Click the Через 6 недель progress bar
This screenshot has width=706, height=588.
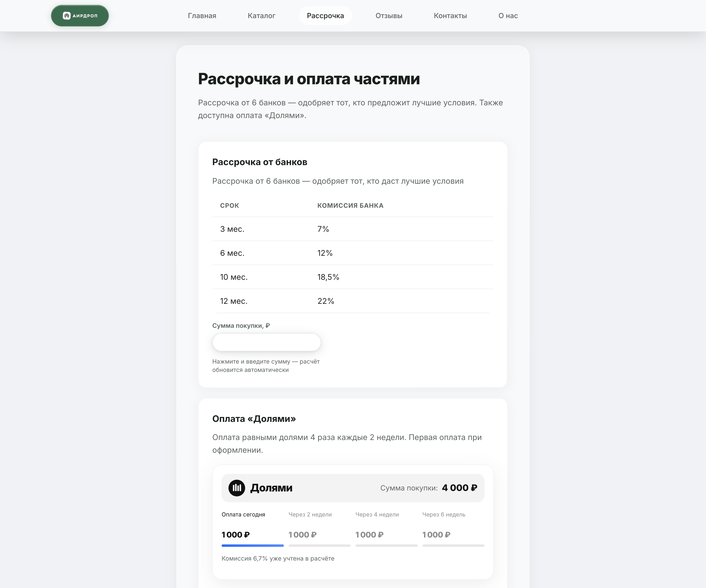[x=453, y=546]
